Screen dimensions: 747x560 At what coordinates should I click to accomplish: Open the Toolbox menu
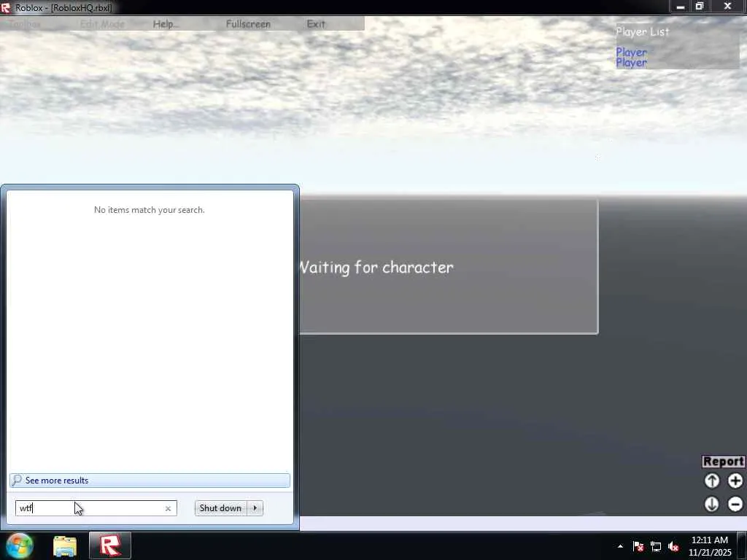(x=26, y=24)
